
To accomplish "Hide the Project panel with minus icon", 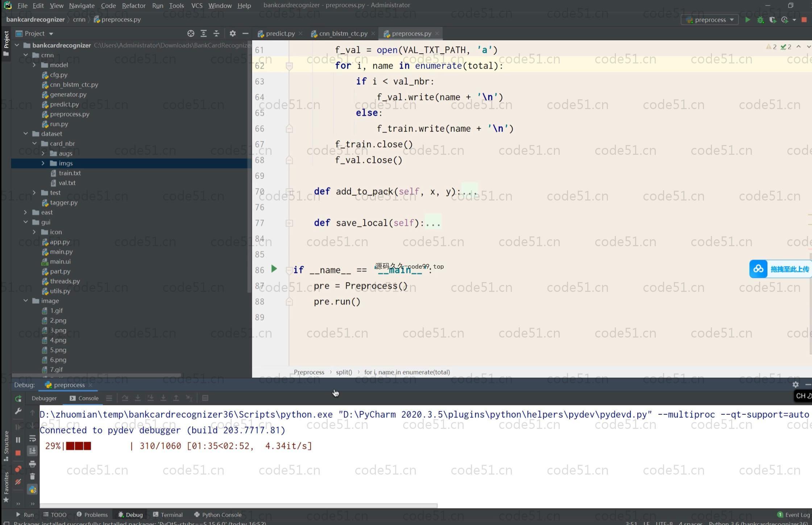I will click(245, 33).
